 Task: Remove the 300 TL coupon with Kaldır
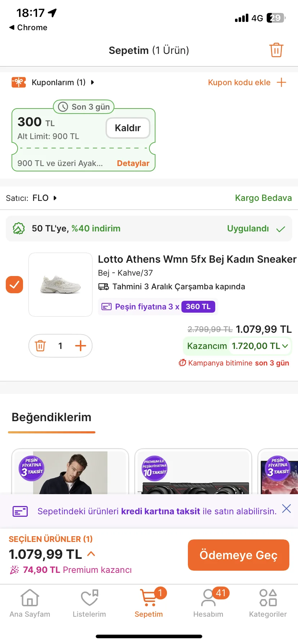(x=128, y=128)
